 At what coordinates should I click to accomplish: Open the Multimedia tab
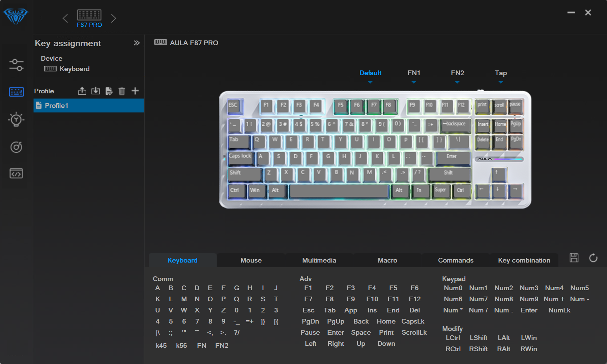tap(319, 260)
